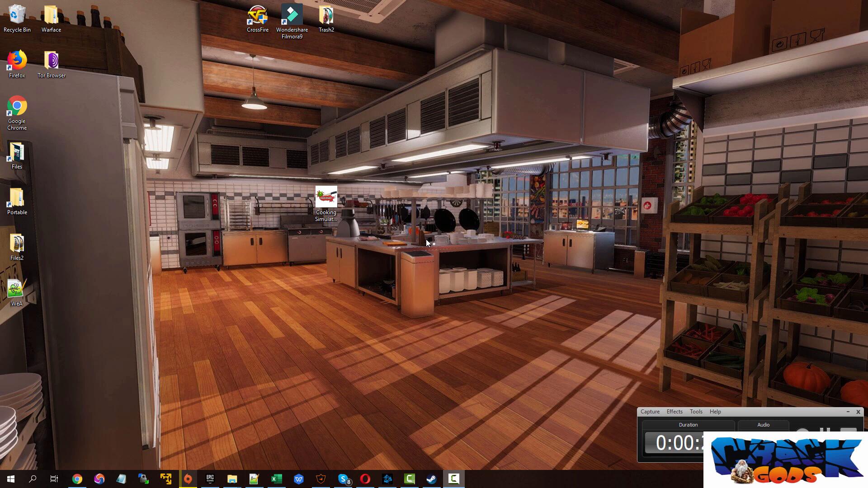This screenshot has height=488, width=868.
Task: Open Skype from the taskbar
Action: [344, 479]
